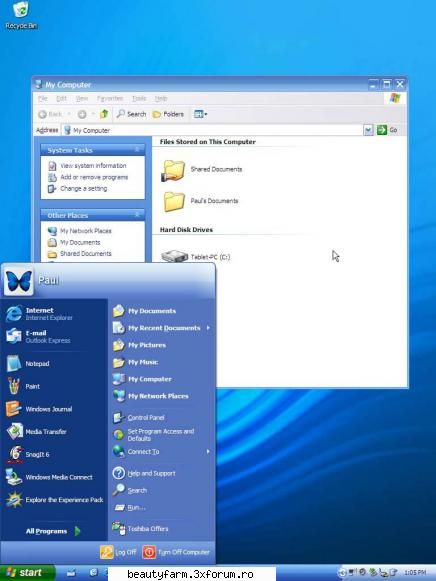Click Change a setting link
436x581 pixels.
(x=78, y=189)
